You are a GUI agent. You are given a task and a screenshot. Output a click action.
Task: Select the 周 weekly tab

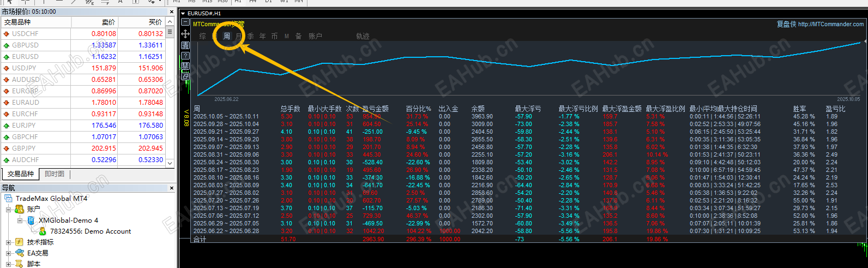(x=227, y=36)
